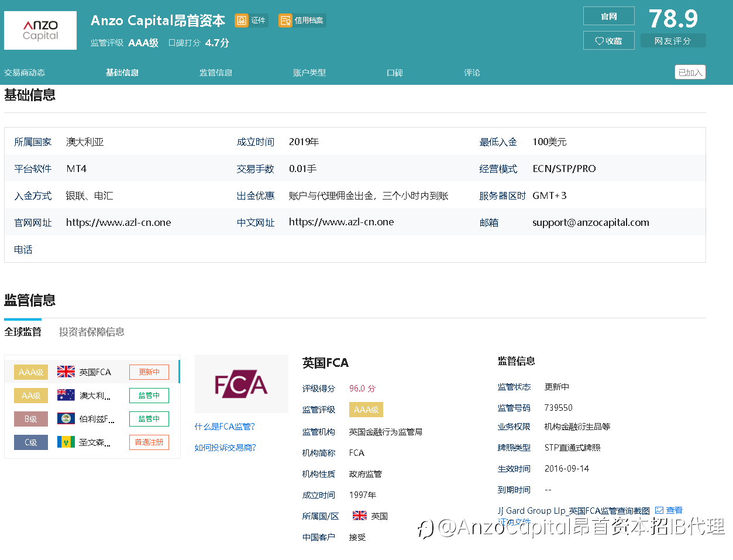733x560 pixels.
Task: Switch to 评论 tab
Action: (x=472, y=73)
